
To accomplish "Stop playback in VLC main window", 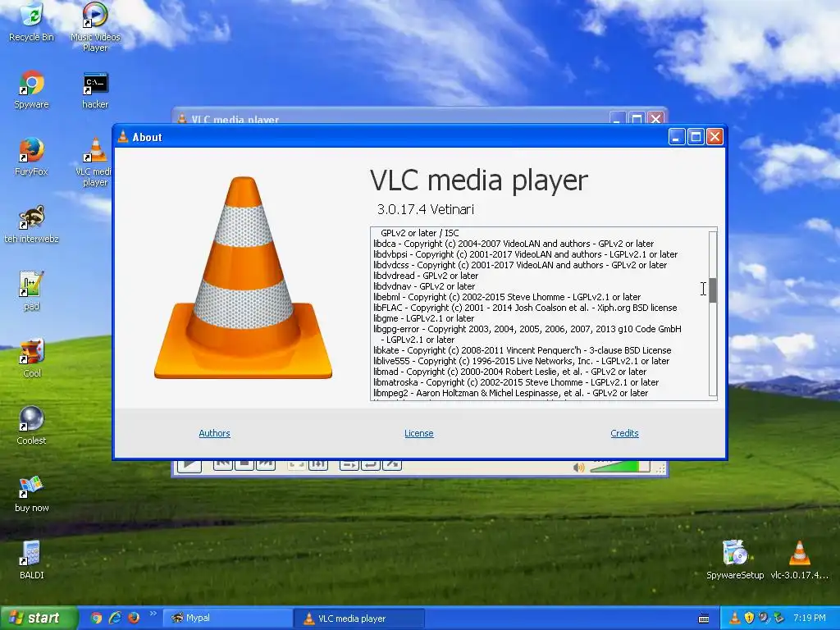I will tap(244, 465).
